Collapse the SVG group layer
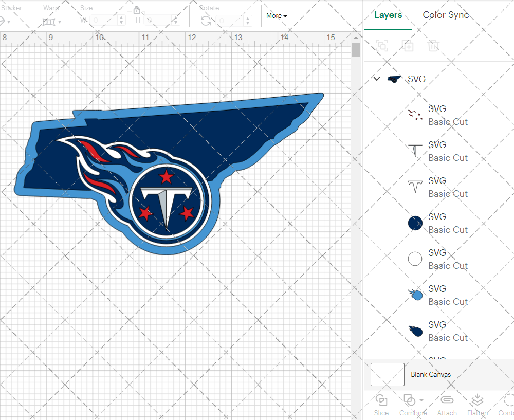Screen dimensions: 514x420 click(x=377, y=79)
